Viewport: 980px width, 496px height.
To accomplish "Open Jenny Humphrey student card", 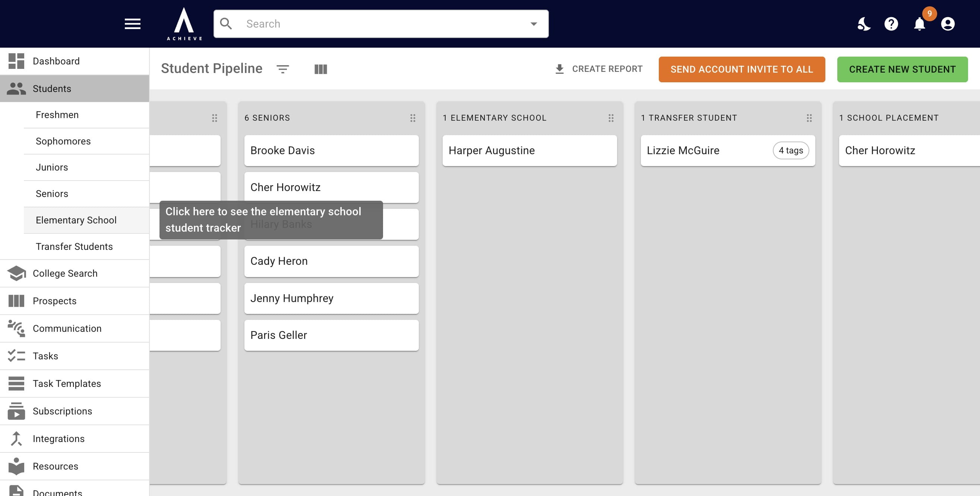I will (x=331, y=298).
